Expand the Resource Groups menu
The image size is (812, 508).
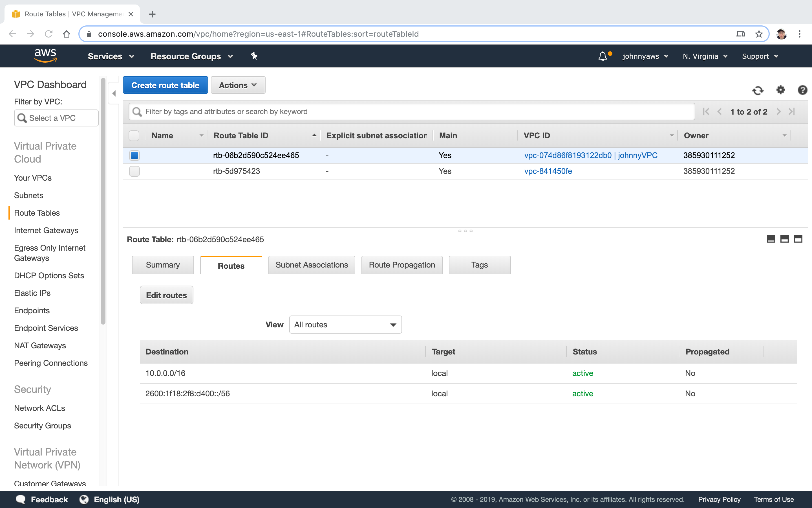(x=192, y=56)
